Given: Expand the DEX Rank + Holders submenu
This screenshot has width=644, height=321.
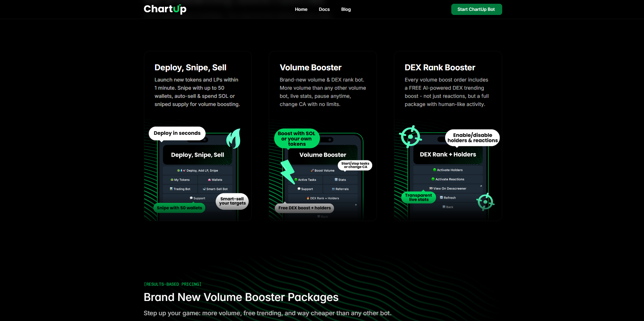Looking at the screenshot, I should coord(322,198).
